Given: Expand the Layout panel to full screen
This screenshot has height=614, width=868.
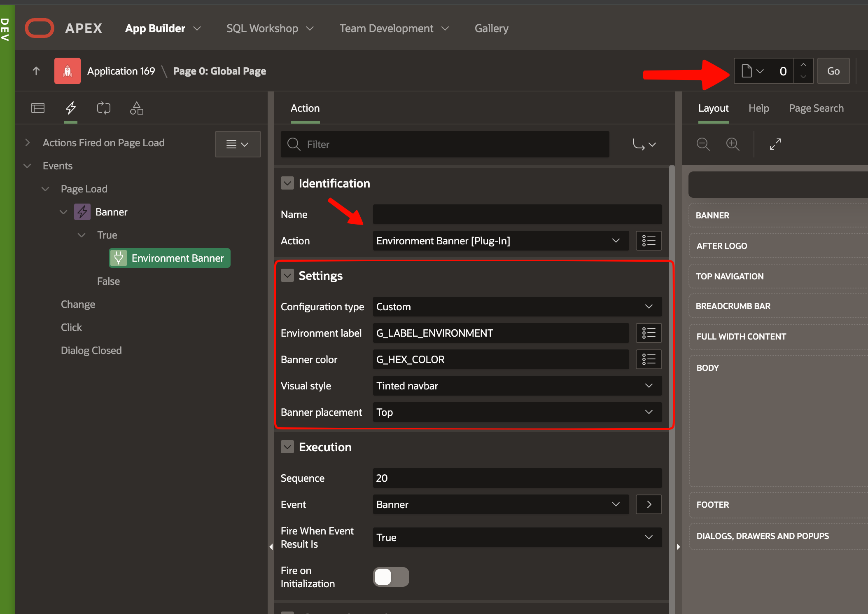Looking at the screenshot, I should tap(775, 144).
